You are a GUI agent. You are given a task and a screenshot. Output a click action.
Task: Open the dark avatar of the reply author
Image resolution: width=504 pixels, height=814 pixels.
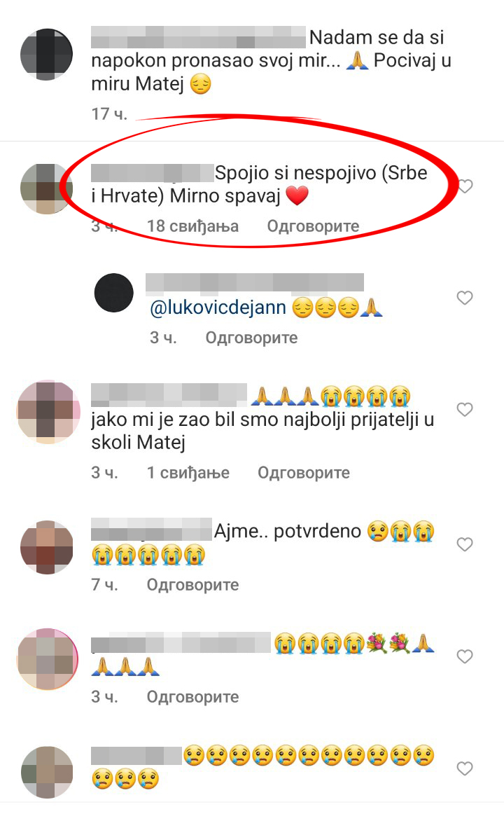(x=114, y=293)
